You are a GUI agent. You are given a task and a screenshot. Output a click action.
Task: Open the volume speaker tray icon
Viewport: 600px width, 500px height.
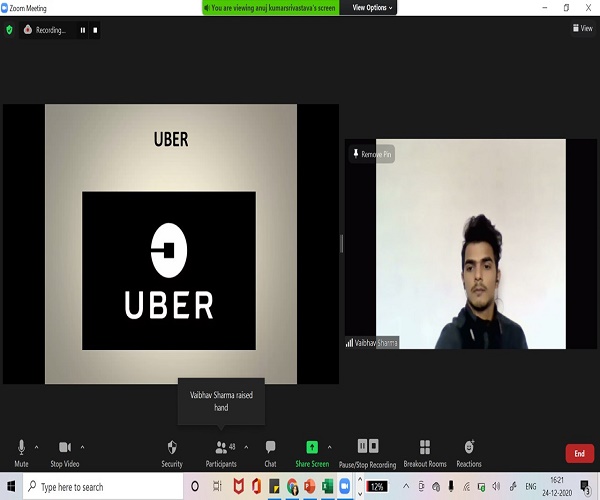coord(496,487)
